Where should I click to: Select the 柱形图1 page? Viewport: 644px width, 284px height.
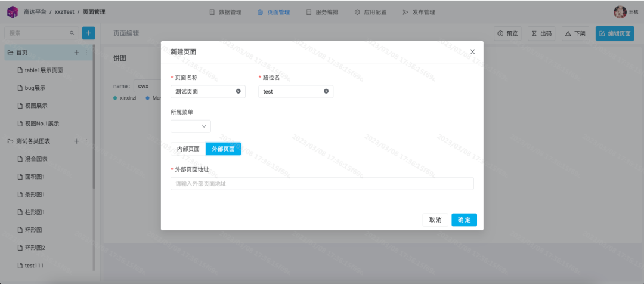[x=35, y=212]
